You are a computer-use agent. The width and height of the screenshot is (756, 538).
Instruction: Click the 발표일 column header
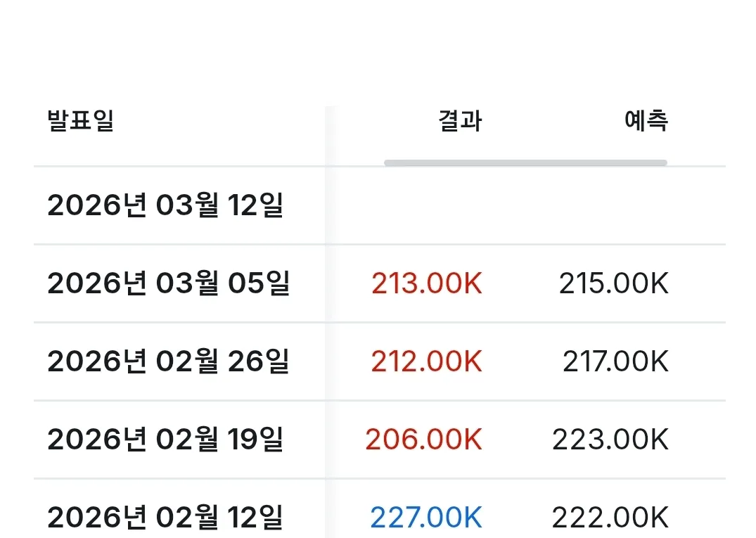tap(80, 121)
